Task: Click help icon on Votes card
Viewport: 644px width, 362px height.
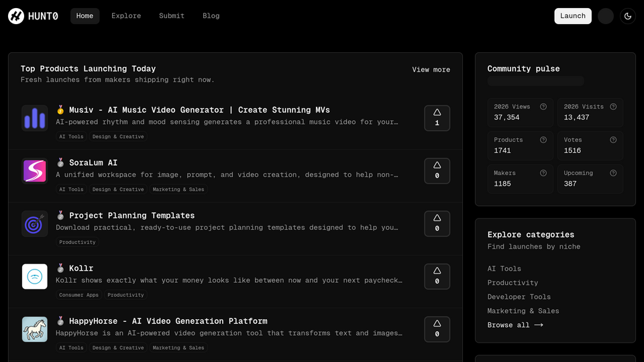Action: [612, 140]
